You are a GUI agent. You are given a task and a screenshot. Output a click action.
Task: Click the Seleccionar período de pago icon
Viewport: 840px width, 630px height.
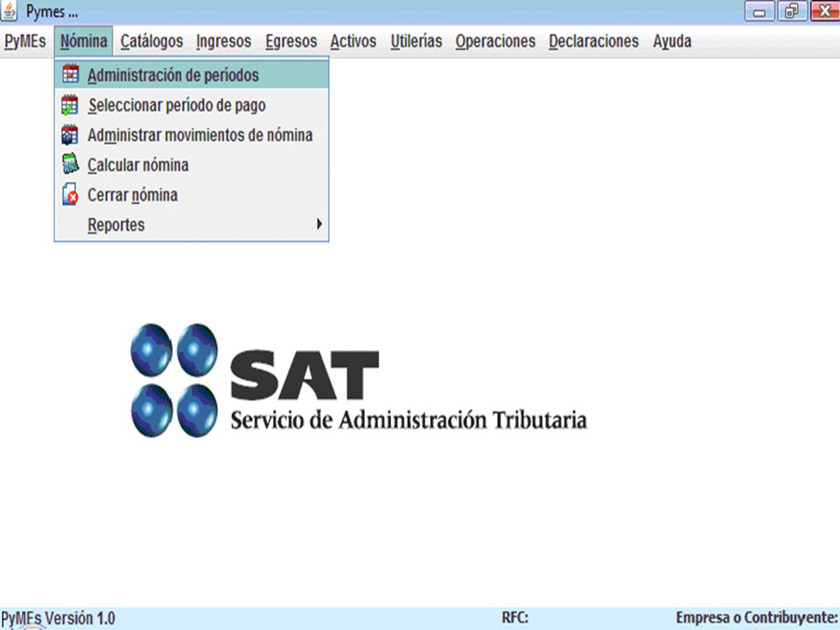pos(70,105)
